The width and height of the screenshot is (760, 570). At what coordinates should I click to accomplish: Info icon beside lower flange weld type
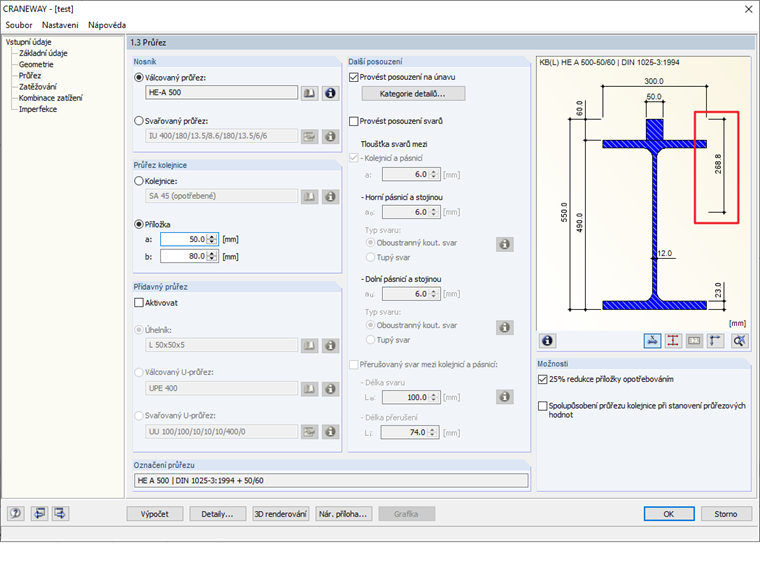point(505,327)
